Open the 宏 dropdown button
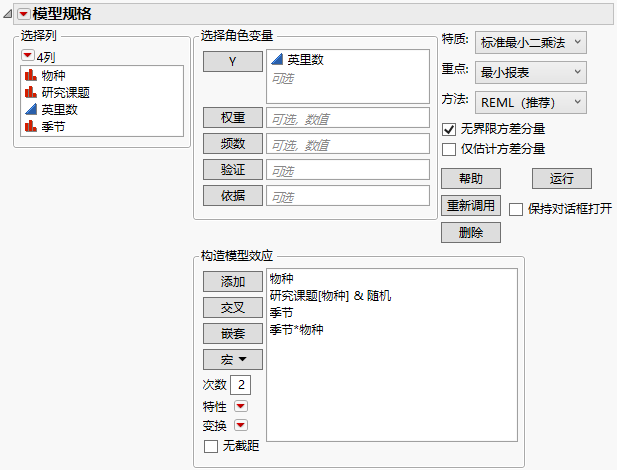This screenshot has width=617, height=470. pos(233,359)
